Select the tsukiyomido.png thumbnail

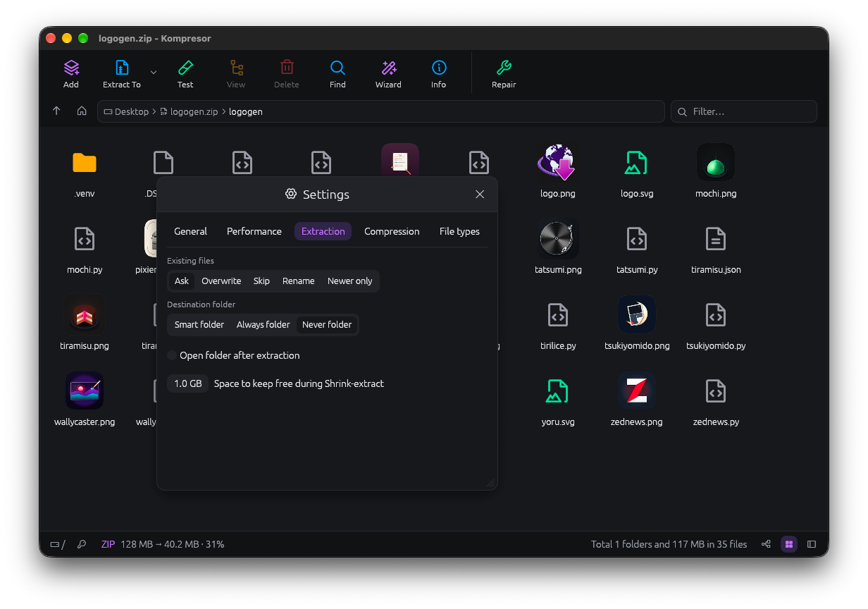pos(637,315)
